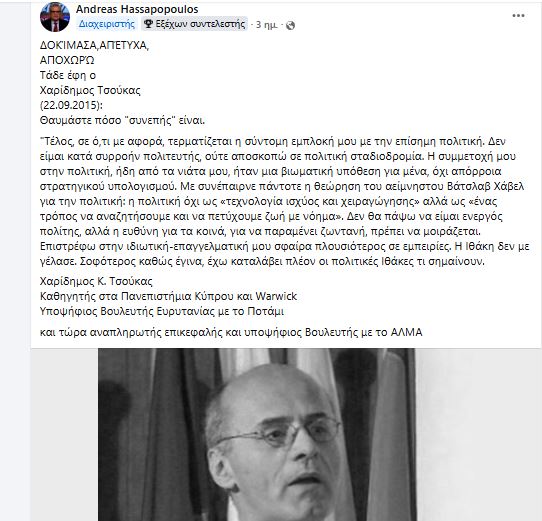Viewport: 542px width, 521px height.
Task: Click the public audience globe icon
Action: tap(290, 25)
